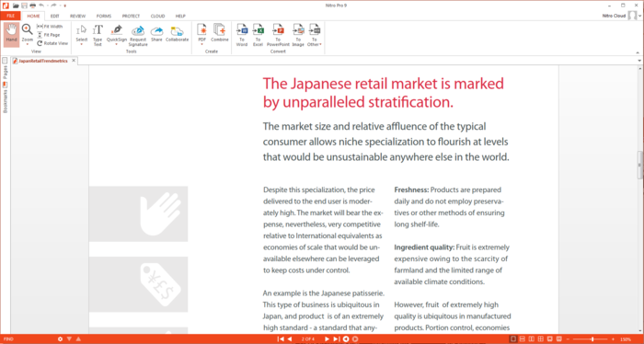Switch to the HELP ribbon tab

pyautogui.click(x=180, y=16)
